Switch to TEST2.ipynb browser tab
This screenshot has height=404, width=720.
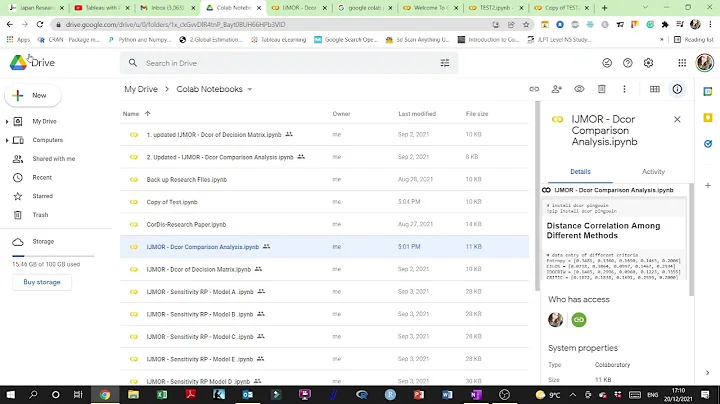[x=495, y=8]
